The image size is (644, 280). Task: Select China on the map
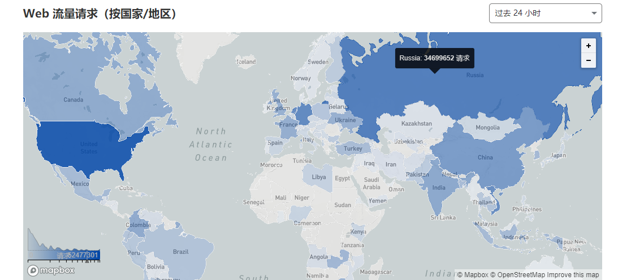pos(485,157)
